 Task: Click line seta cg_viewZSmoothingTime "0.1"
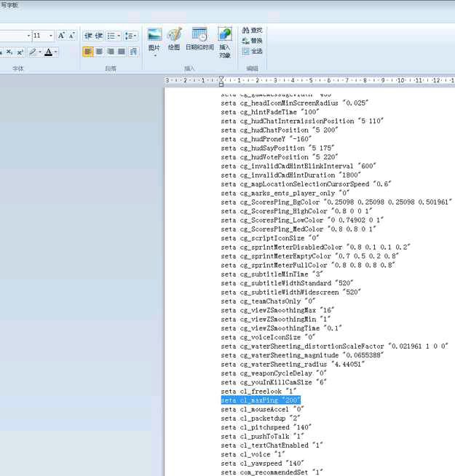(x=281, y=328)
